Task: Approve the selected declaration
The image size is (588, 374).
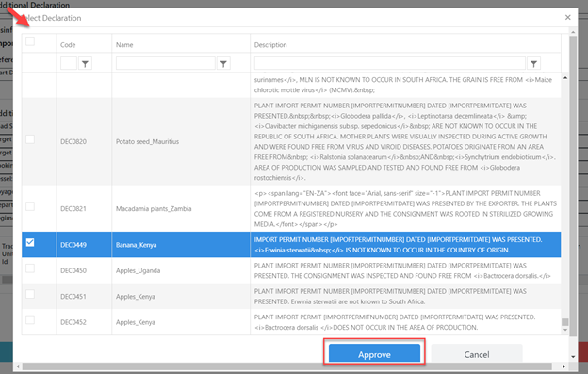Action: pyautogui.click(x=374, y=354)
